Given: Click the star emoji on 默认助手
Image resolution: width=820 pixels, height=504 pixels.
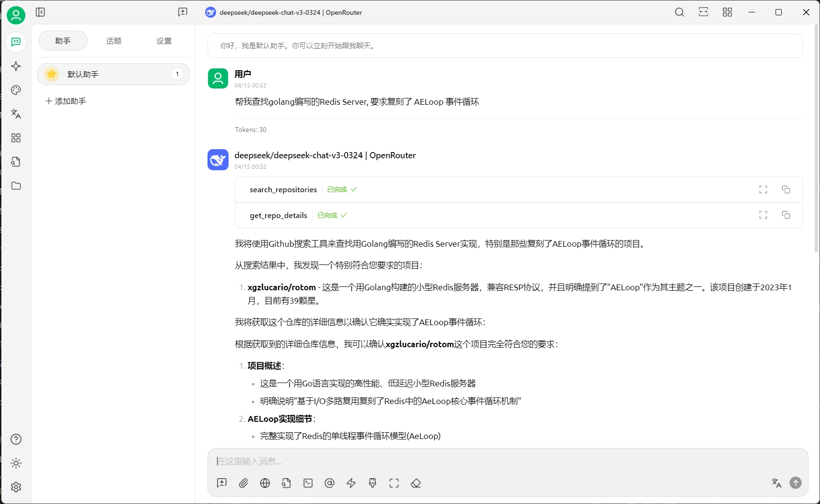Looking at the screenshot, I should pyautogui.click(x=52, y=74).
